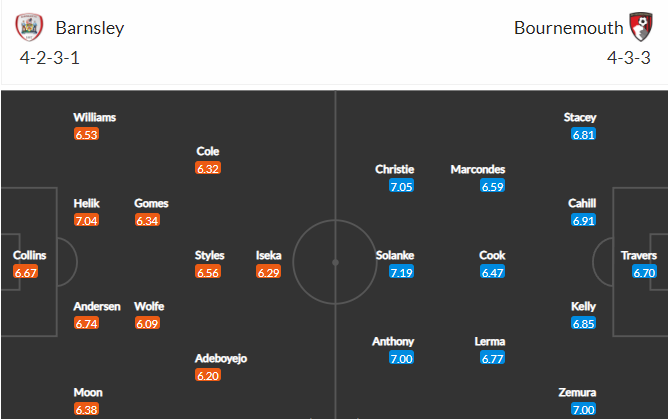Open the Barnsley team name link
This screenshot has height=419, width=668.
tap(90, 28)
